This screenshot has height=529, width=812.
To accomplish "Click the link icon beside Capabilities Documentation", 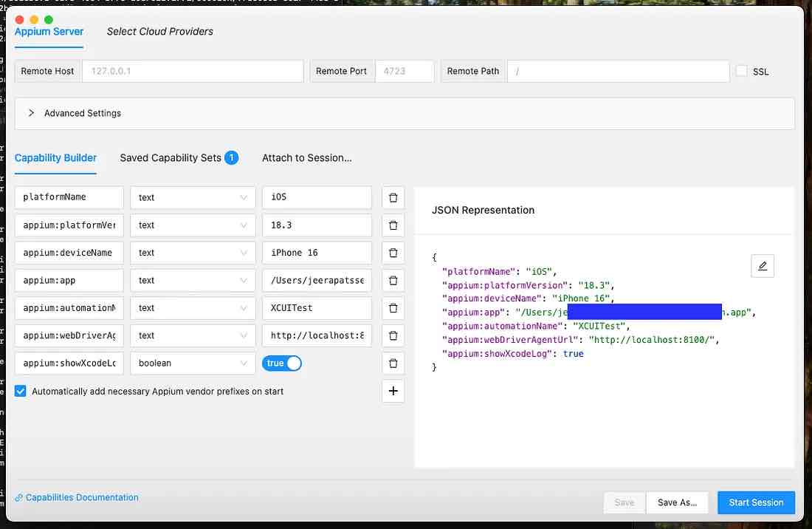I will 18,497.
